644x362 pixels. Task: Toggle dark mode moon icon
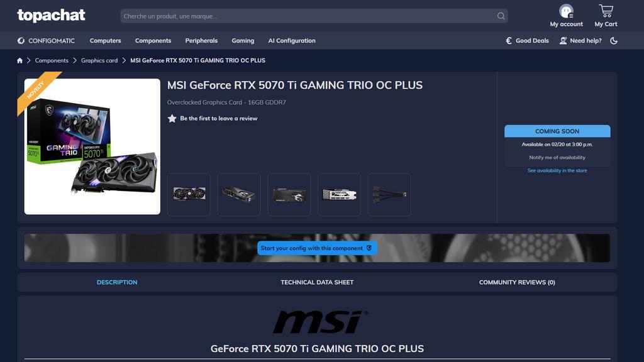[x=614, y=41]
